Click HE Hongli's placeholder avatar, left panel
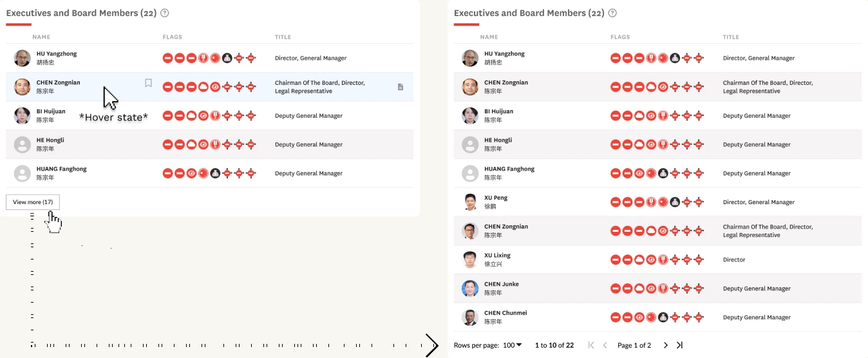Viewport: 868px width, 358px height. pos(22,144)
